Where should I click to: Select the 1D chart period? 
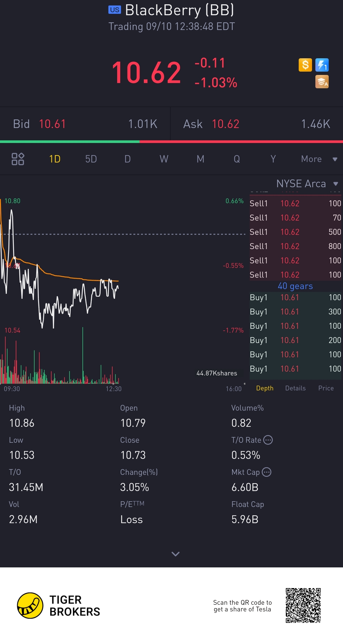click(55, 159)
